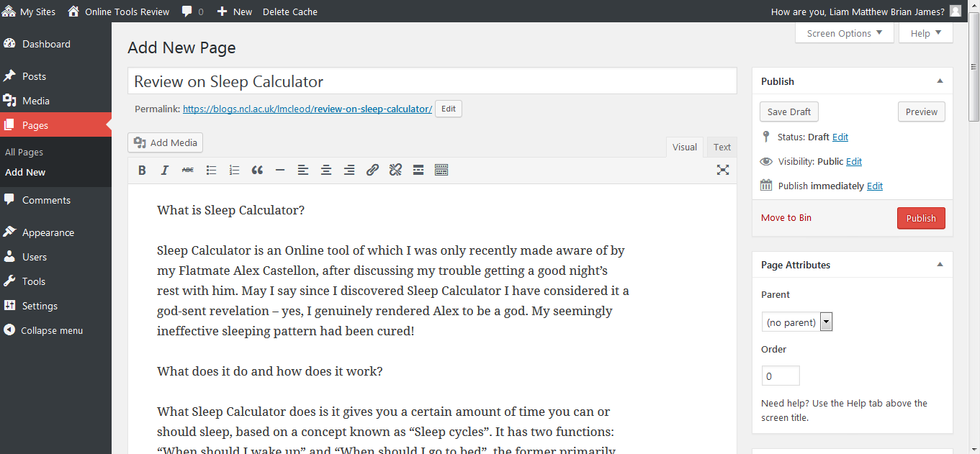Toggle italic formatting in editor toolbar
The height and width of the screenshot is (454, 980).
(x=165, y=170)
